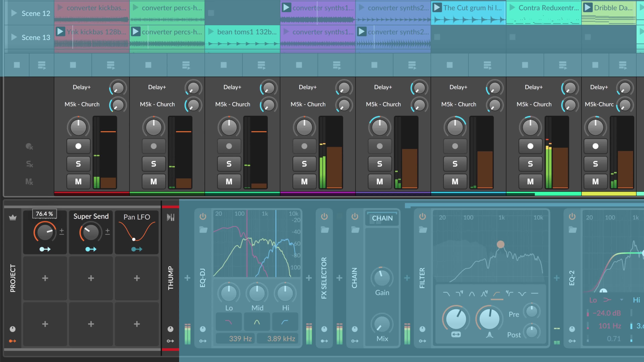Select the flat-line filter-off shape in FILTER

[534, 294]
